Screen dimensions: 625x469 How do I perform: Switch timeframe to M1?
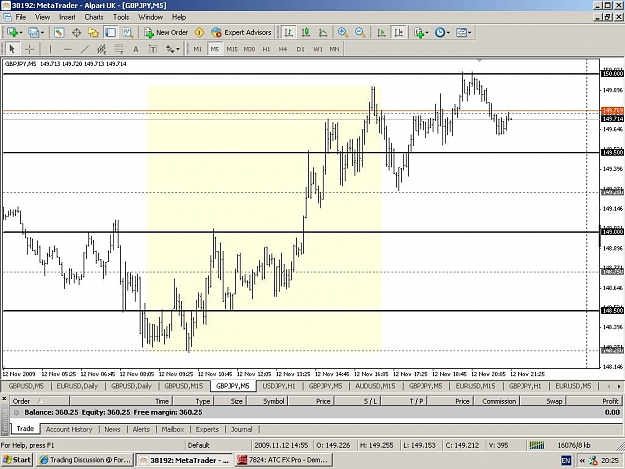click(197, 49)
